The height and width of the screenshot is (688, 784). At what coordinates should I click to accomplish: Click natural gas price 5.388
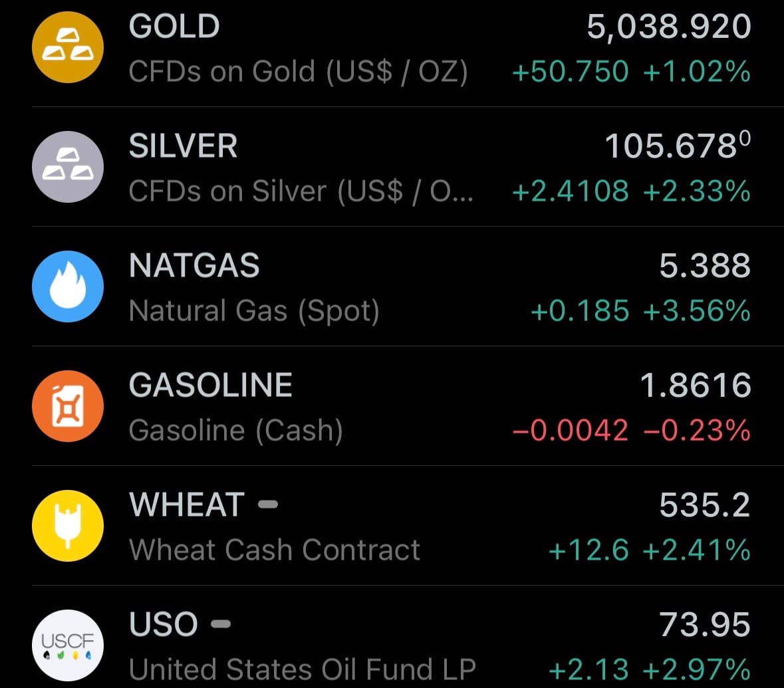704,266
